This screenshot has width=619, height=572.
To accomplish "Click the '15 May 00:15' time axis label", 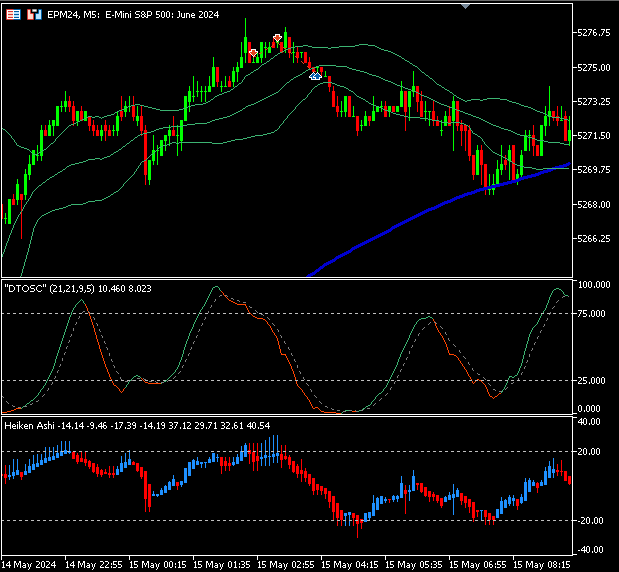I will pos(158,565).
